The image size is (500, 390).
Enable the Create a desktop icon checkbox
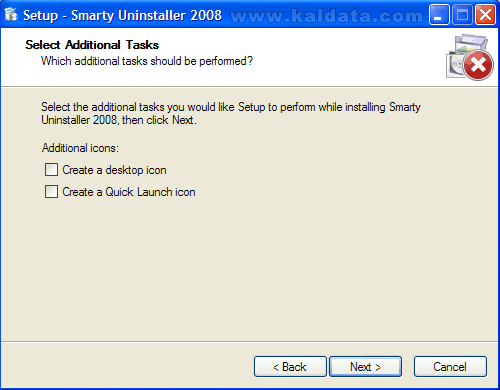tap(51, 170)
